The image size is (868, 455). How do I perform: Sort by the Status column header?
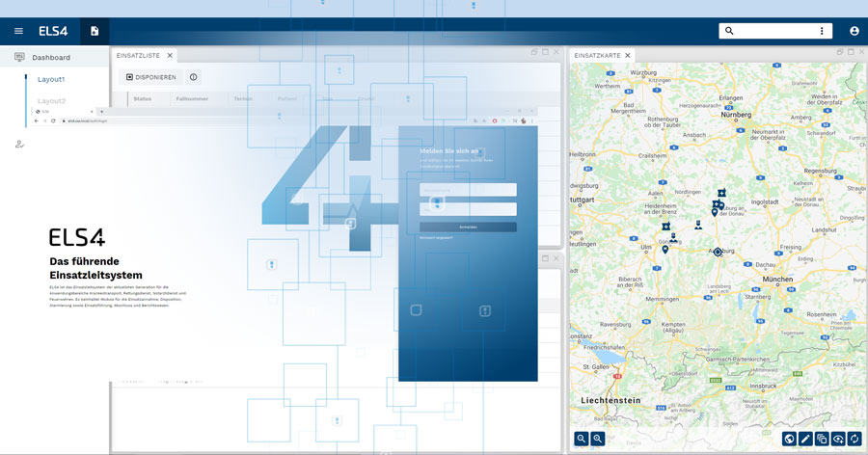pyautogui.click(x=143, y=98)
